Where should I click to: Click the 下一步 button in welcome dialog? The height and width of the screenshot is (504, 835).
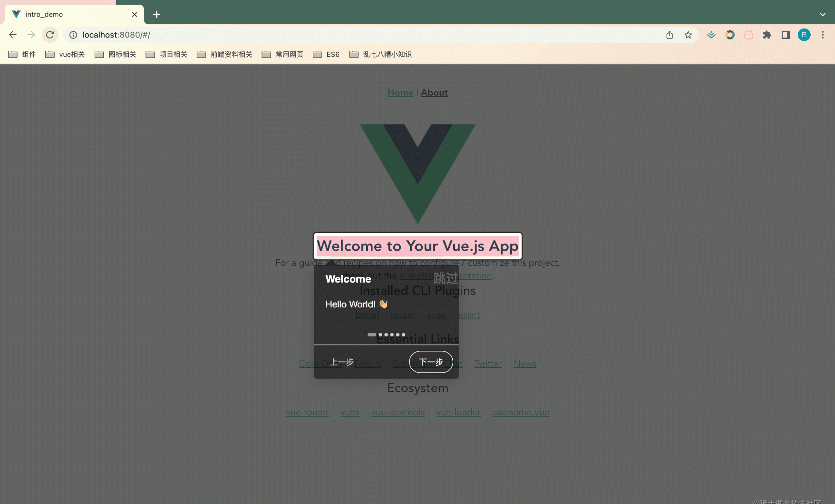tap(431, 362)
